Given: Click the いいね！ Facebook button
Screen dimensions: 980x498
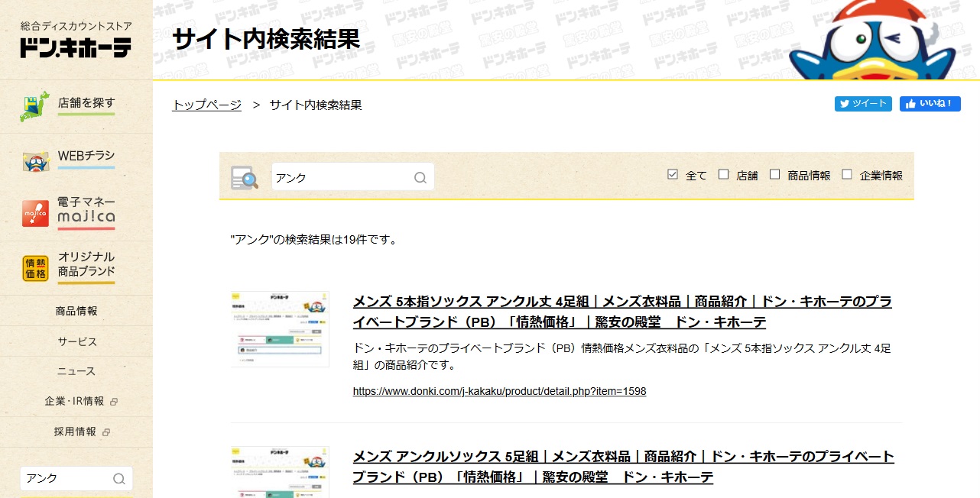Looking at the screenshot, I should click(930, 104).
